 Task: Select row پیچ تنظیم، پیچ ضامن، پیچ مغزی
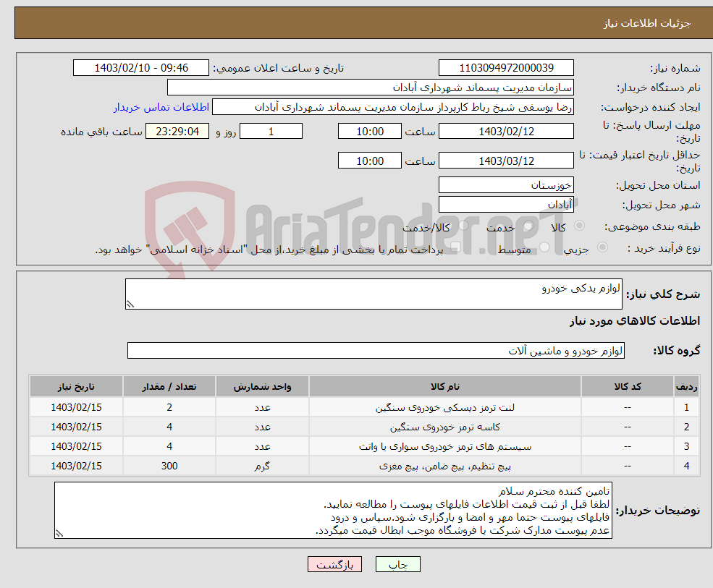tap(364, 466)
